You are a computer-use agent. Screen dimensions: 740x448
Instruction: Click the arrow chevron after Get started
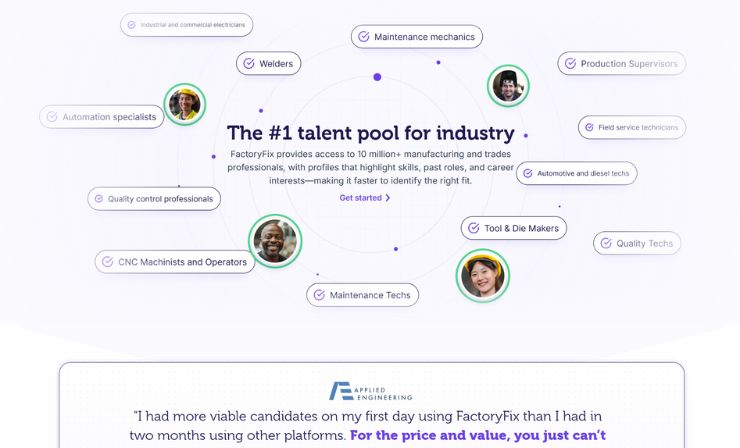(388, 198)
